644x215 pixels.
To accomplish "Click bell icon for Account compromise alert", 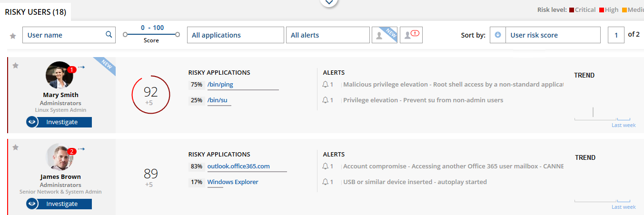I will click(326, 166).
